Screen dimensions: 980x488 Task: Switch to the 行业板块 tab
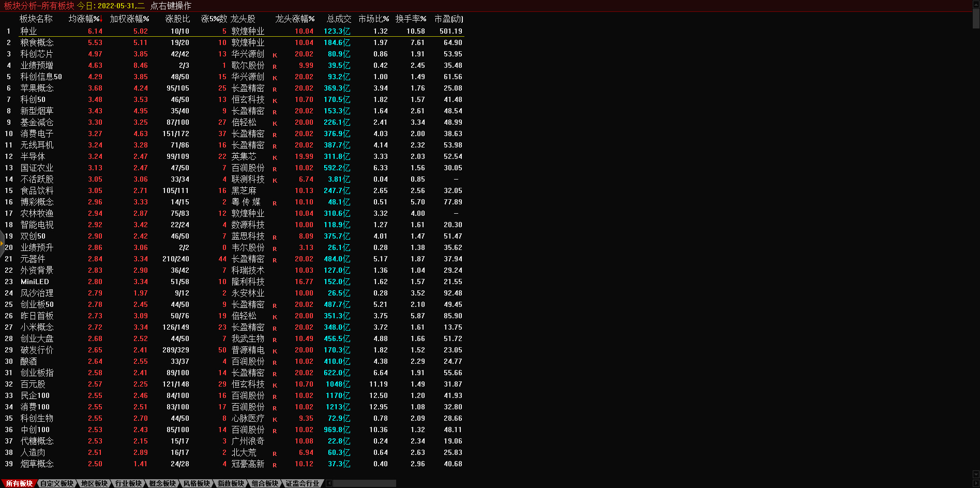click(x=128, y=483)
